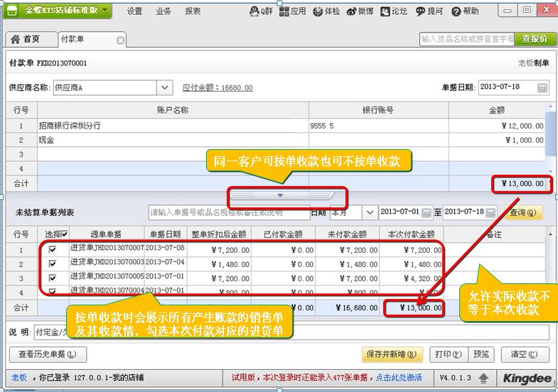Uncheck row 进货单JHD2013070007 checkbox

pyautogui.click(x=53, y=249)
